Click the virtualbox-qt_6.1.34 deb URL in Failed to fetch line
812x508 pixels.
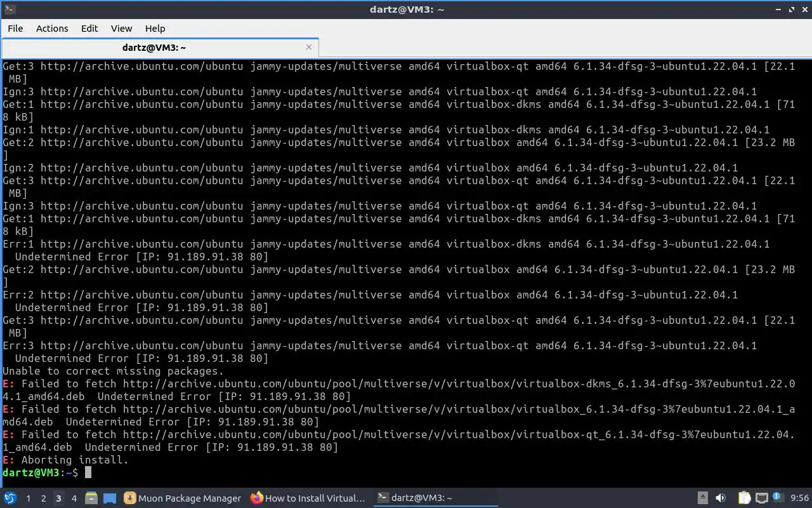pyautogui.click(x=459, y=435)
